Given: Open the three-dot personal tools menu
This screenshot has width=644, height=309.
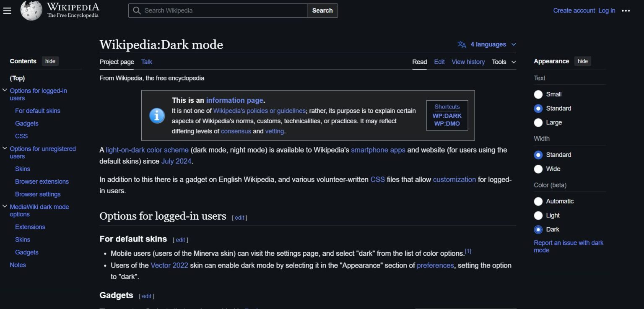Looking at the screenshot, I should coord(626,10).
